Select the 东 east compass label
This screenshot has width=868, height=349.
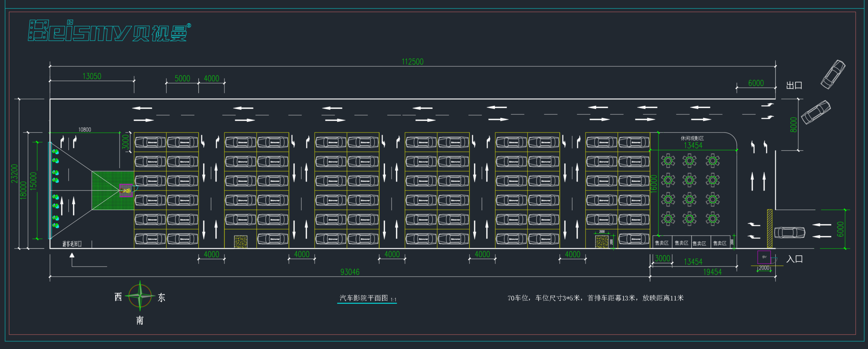point(161,297)
